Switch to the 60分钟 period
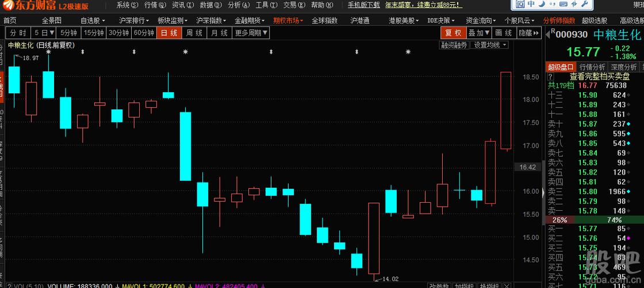644x288 pixels. coord(144,33)
